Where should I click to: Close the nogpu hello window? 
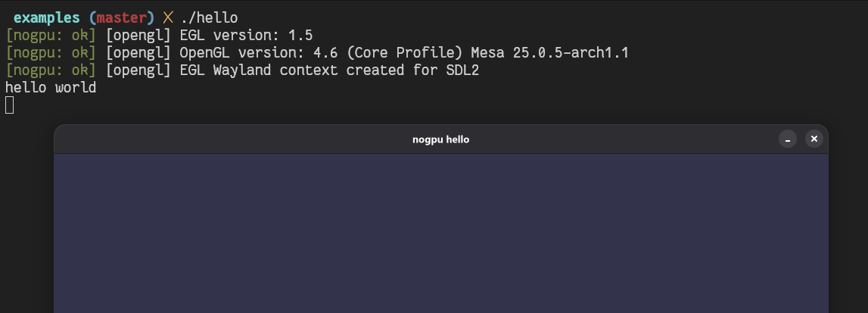814,139
